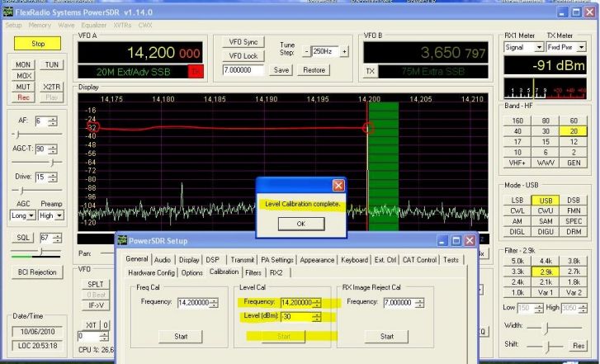Select DIGU mode
Image resolution: width=600 pixels, height=364 pixels.
546,232
